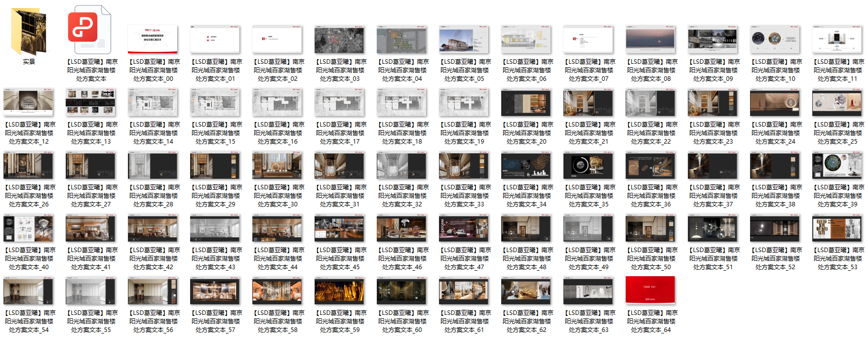The height and width of the screenshot is (341, 868).
Task: Select the thumbnail for file ending _11
Action: tap(837, 40)
